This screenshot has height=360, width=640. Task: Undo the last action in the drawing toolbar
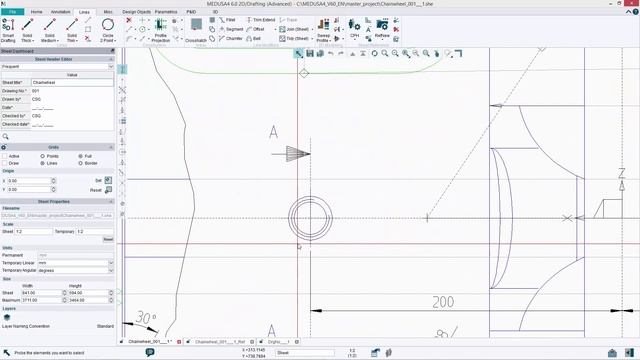coord(331,53)
